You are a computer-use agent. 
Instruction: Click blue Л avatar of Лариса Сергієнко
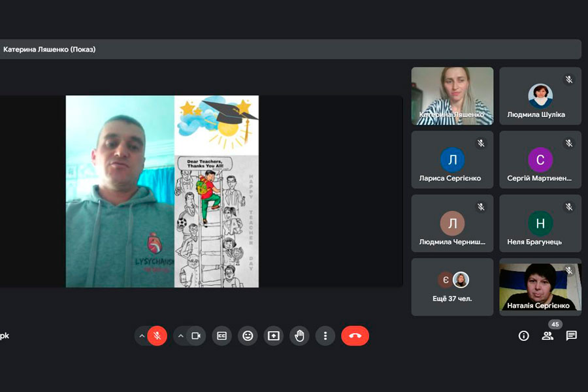[x=452, y=160]
